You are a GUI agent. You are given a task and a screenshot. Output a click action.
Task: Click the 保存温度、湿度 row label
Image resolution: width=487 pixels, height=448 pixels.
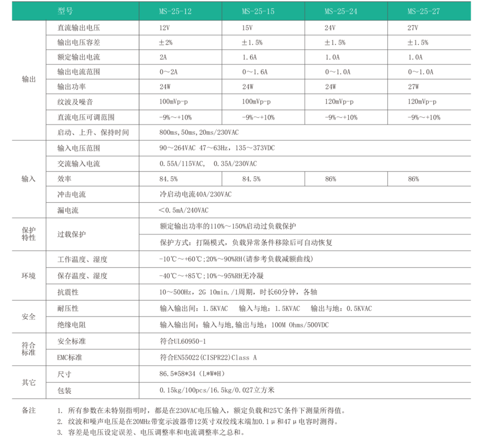coord(82,276)
